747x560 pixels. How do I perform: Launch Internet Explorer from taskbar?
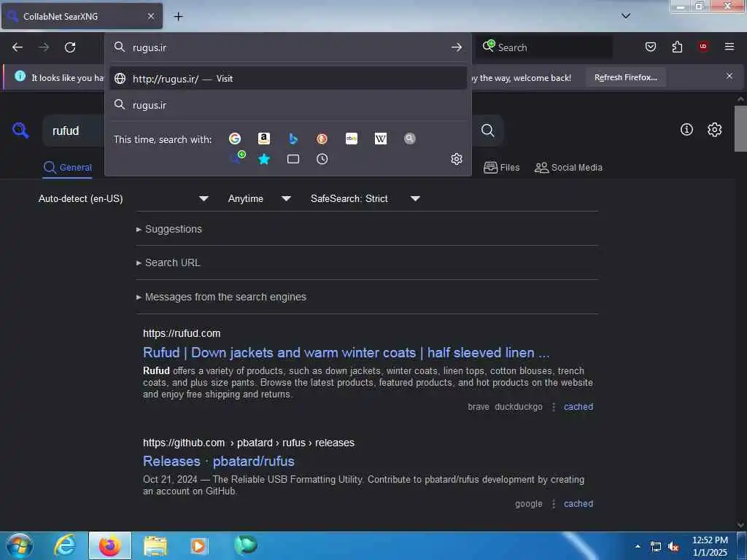(x=64, y=545)
